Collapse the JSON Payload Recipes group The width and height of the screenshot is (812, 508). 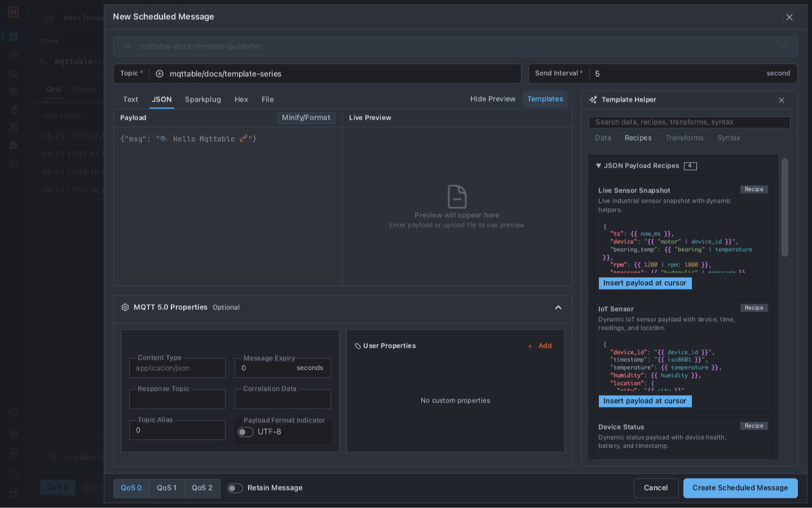[x=599, y=166]
